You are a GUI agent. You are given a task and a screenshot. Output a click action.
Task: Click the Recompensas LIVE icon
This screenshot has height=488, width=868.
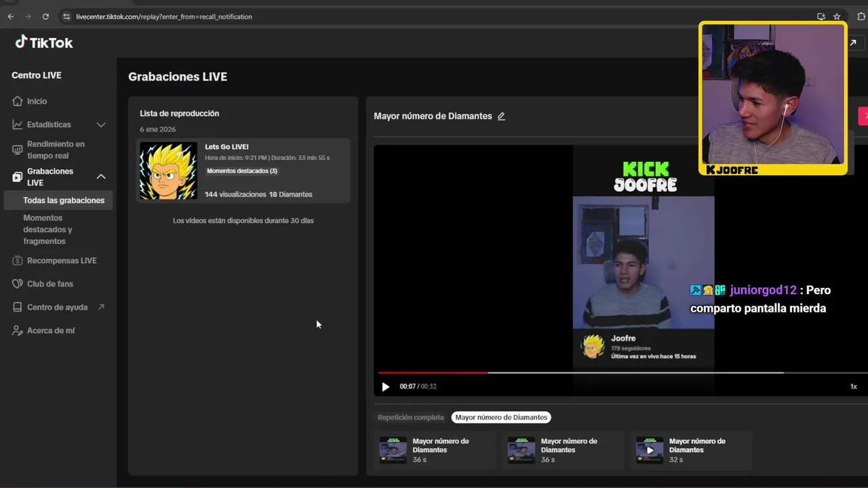[x=18, y=260]
